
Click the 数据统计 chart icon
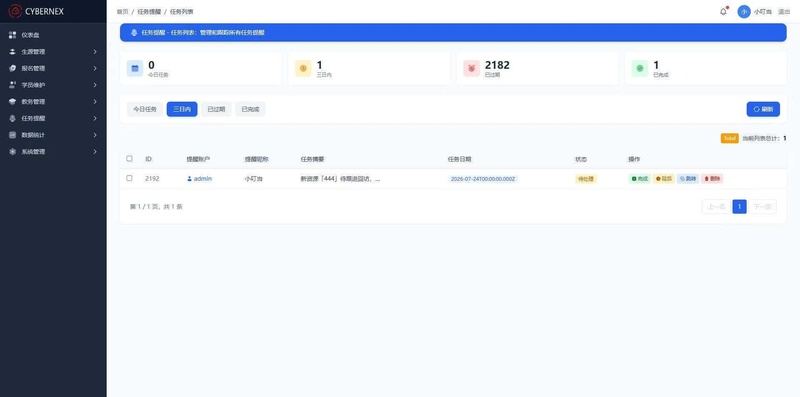pos(13,135)
